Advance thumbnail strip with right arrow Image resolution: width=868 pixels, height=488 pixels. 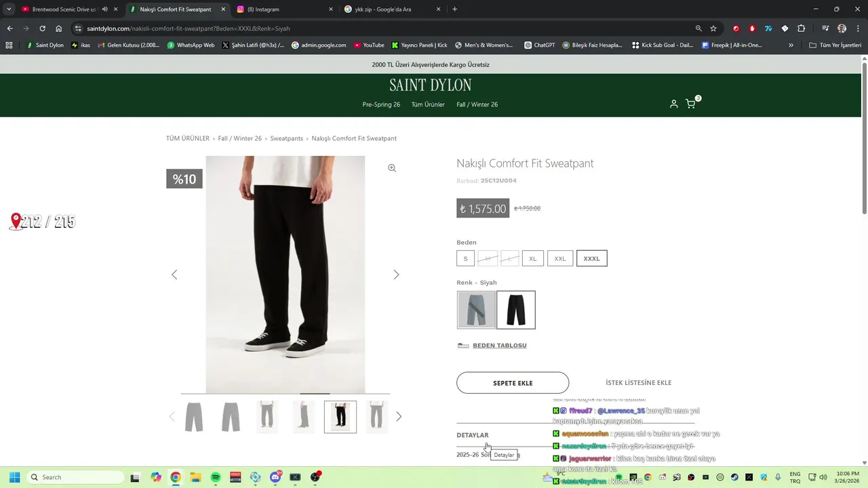pos(399,417)
